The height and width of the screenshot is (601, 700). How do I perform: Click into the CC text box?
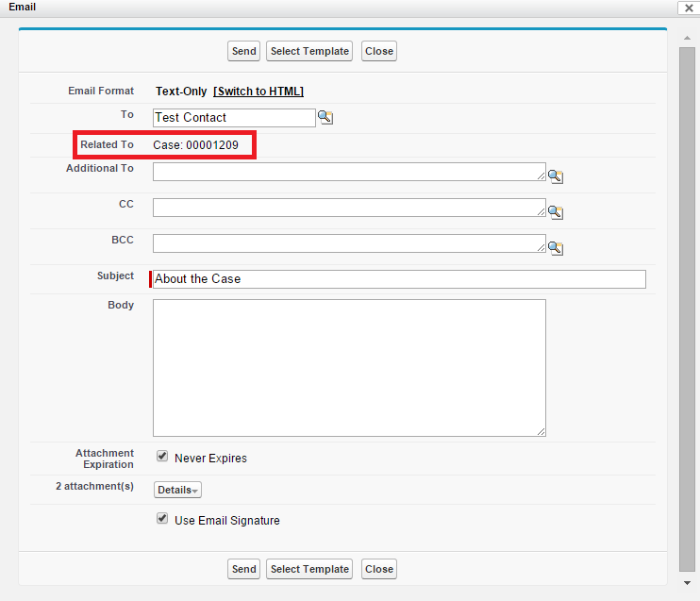pyautogui.click(x=349, y=208)
